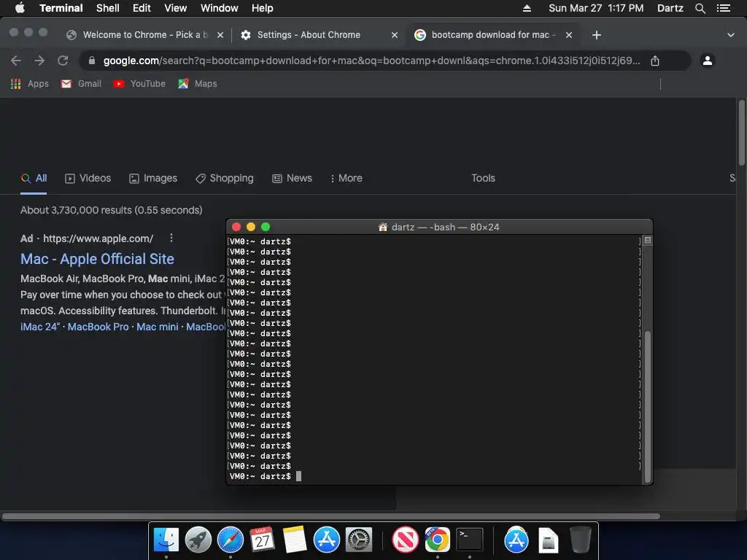Expand Chrome tab search chevron
Image resolution: width=747 pixels, height=560 pixels.
pyautogui.click(x=730, y=35)
